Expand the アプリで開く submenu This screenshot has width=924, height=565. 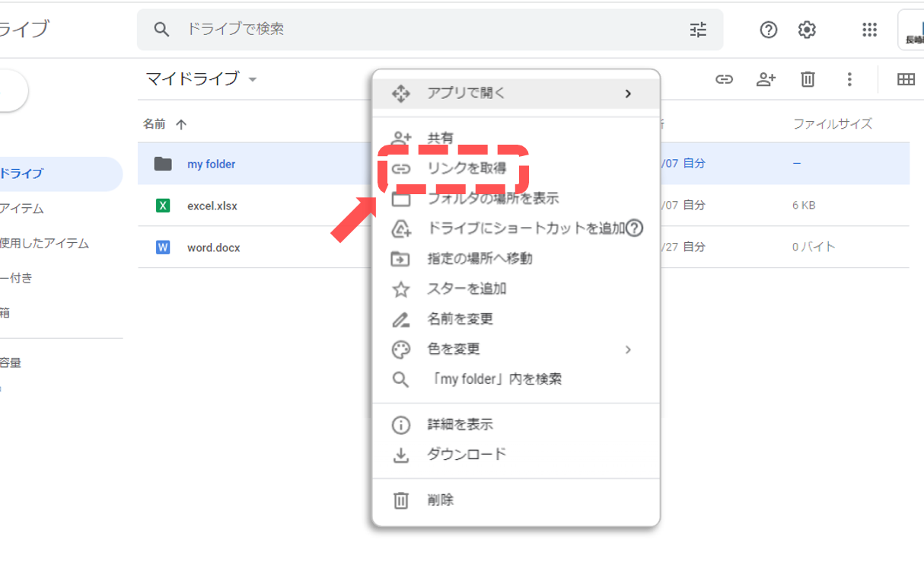(x=627, y=94)
